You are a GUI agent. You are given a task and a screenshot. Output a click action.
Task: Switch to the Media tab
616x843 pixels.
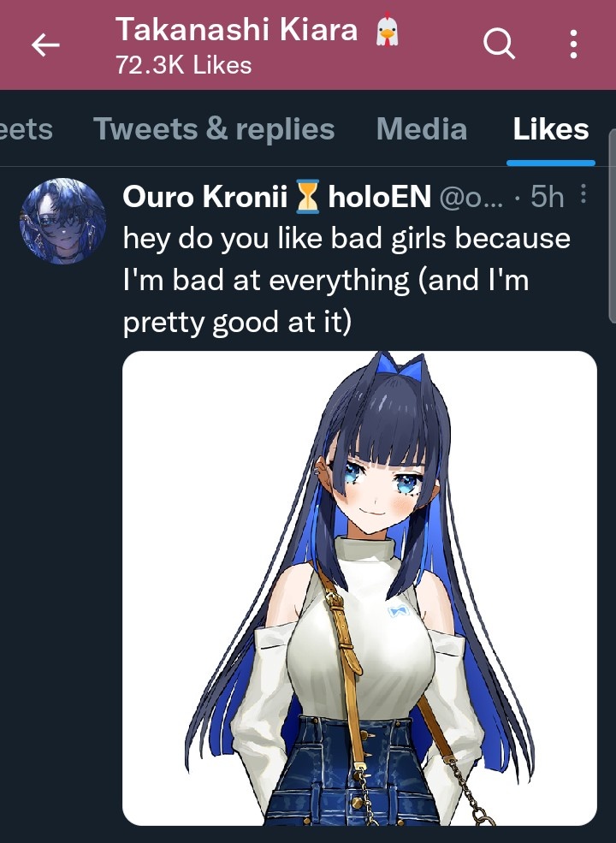[x=422, y=129]
